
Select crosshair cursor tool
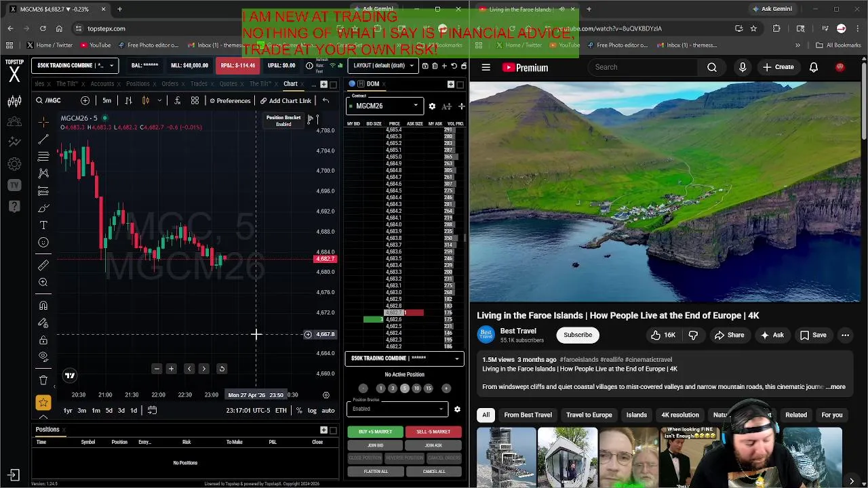coord(43,122)
